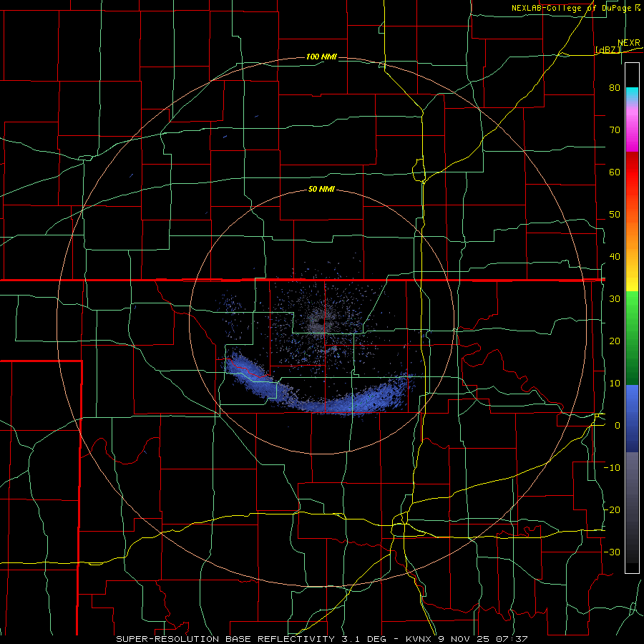Click the 30 value on the dBZ scale
Screen dimensions: 644x644
615,298
